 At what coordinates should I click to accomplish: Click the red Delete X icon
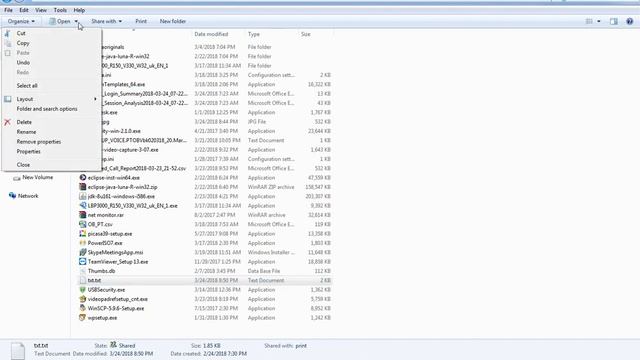(7, 122)
